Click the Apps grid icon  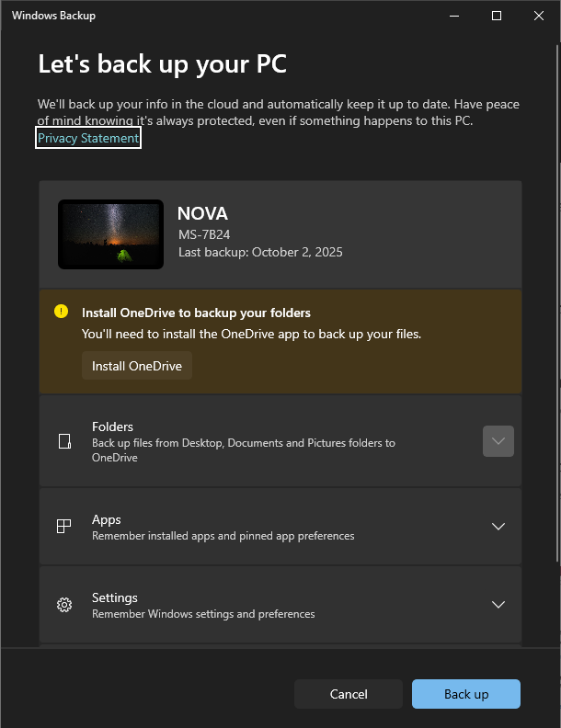[x=64, y=527]
